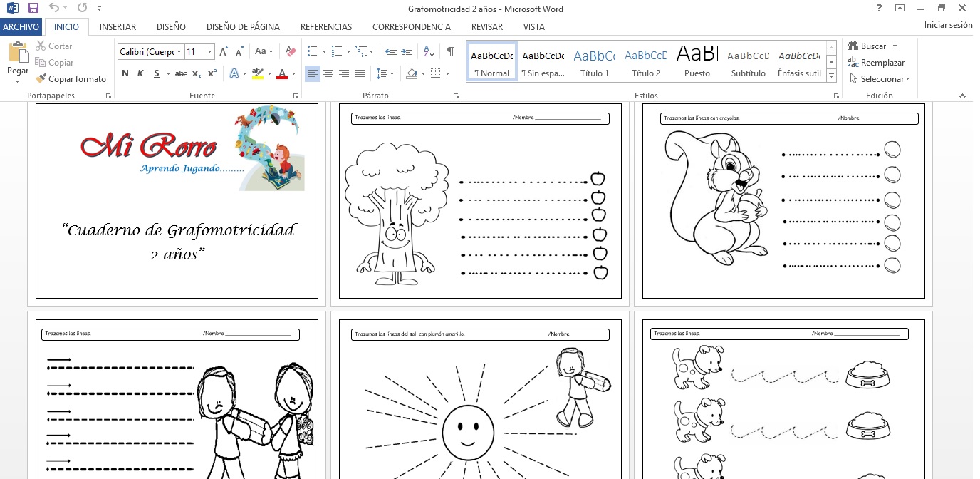
Task: Expand the styles gallery more button
Action: click(831, 76)
